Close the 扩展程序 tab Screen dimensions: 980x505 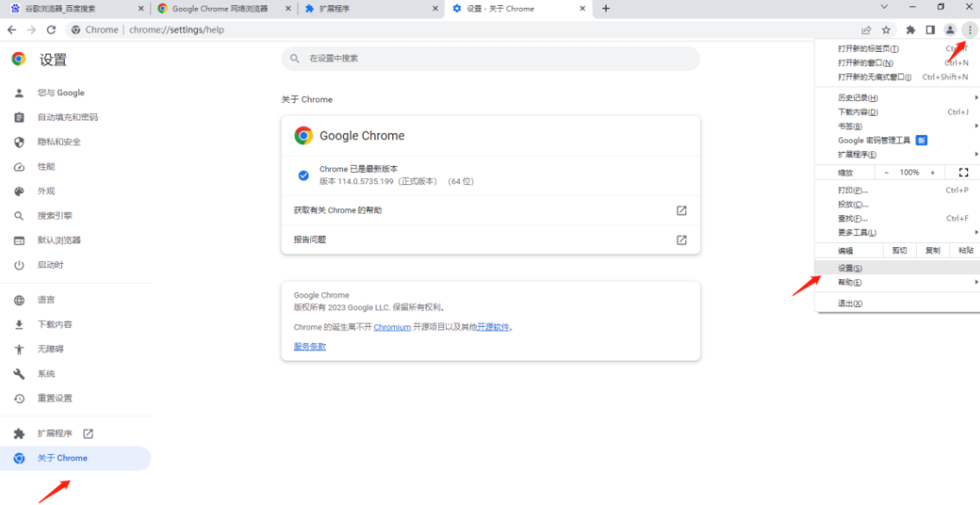pos(436,9)
